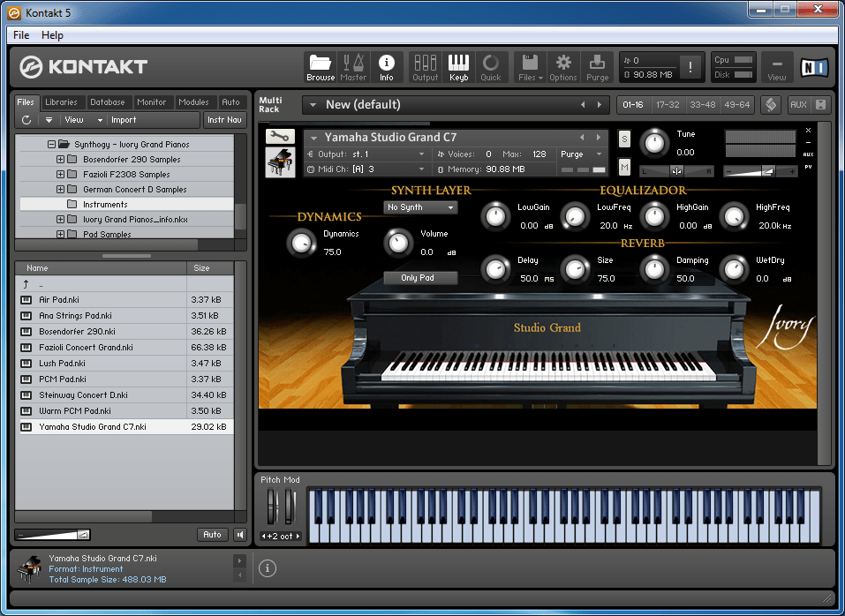
Task: Open the global Purge menu
Action: click(x=597, y=68)
